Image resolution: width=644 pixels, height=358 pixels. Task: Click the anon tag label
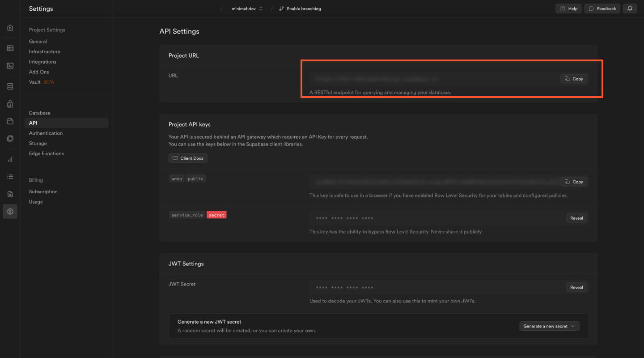click(177, 179)
